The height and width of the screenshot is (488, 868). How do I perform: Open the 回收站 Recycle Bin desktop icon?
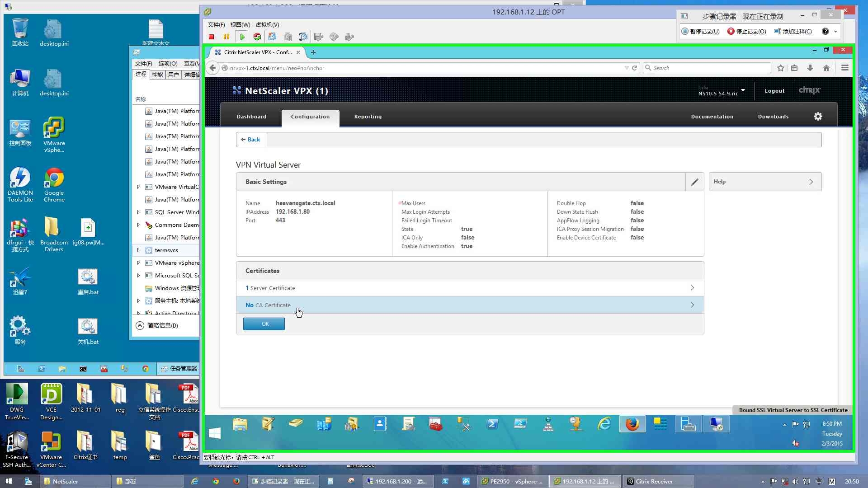[x=20, y=33]
